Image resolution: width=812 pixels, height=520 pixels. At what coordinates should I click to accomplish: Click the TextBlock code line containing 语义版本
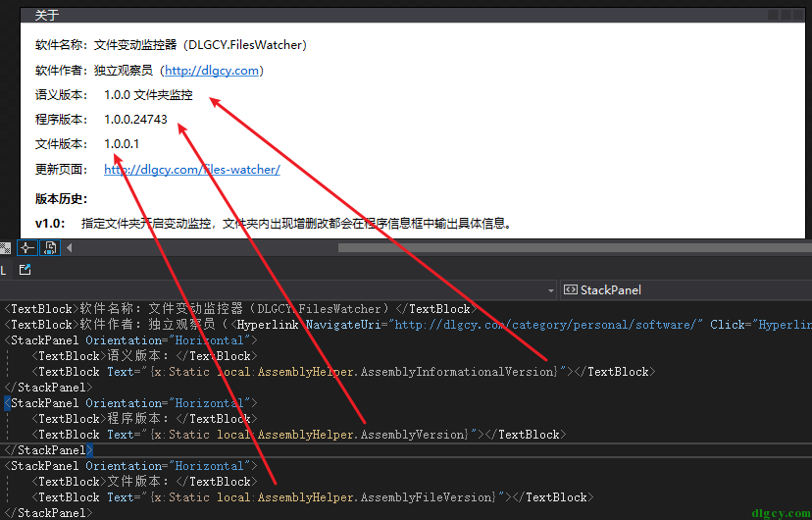(x=144, y=356)
